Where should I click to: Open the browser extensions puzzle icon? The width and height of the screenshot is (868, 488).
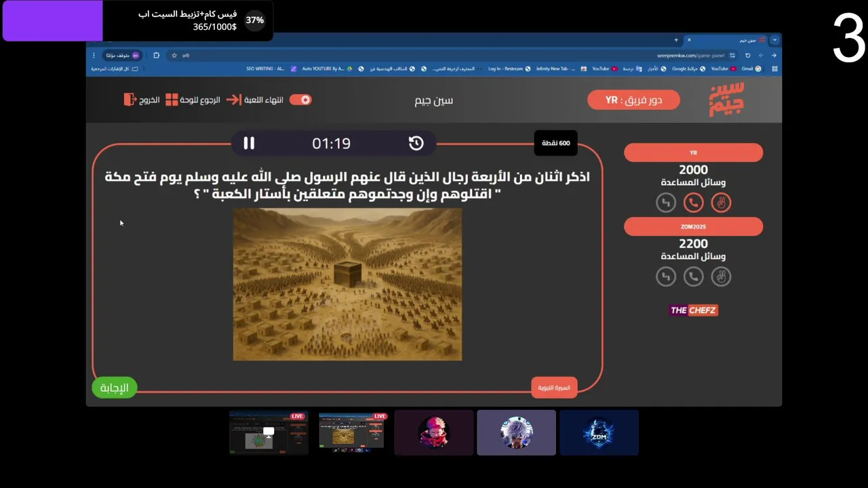pyautogui.click(x=156, y=56)
